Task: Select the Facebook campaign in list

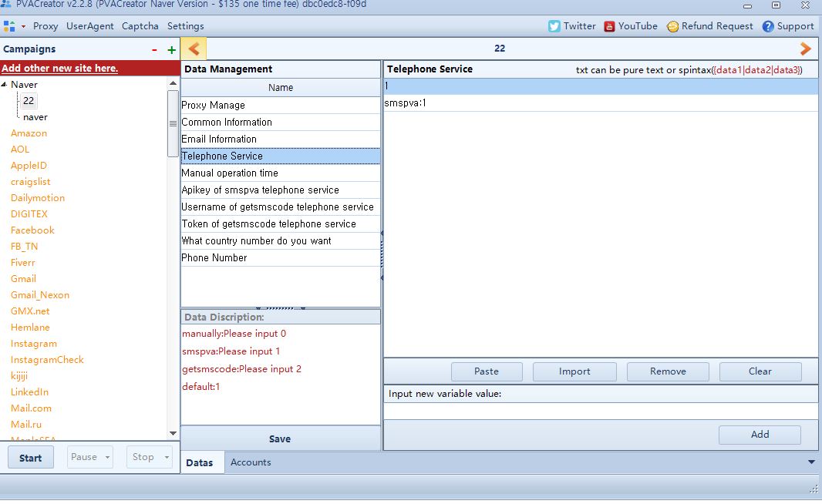Action: [32, 230]
